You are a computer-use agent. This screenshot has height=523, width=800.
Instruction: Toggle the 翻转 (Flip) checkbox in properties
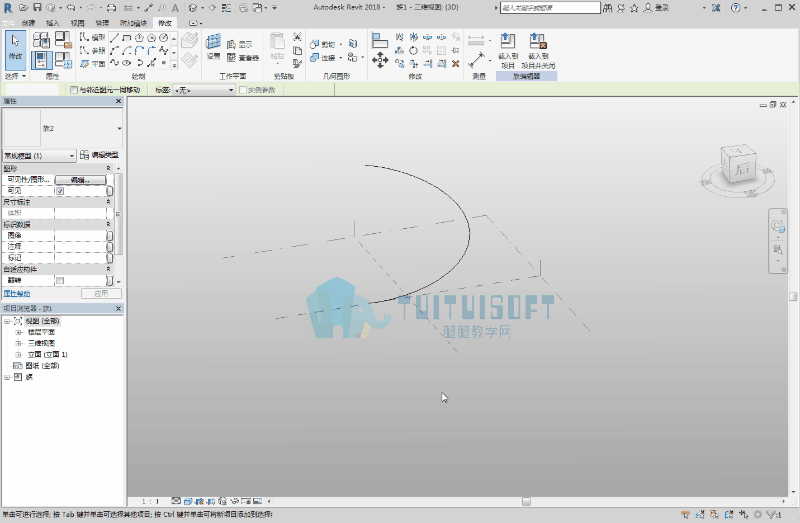[60, 281]
